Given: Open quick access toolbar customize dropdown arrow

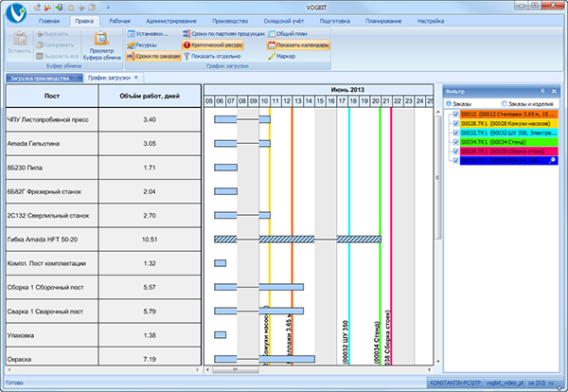Looking at the screenshot, I should [x=108, y=8].
